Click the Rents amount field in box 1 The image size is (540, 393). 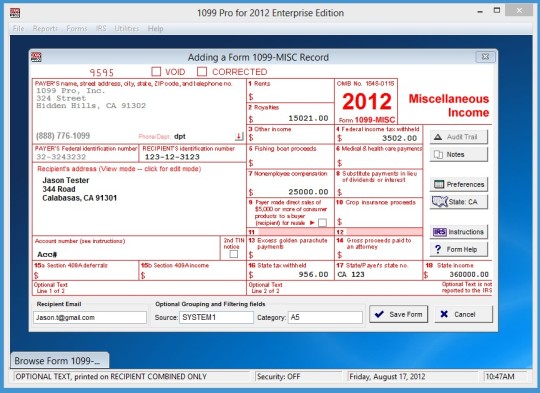(290, 96)
